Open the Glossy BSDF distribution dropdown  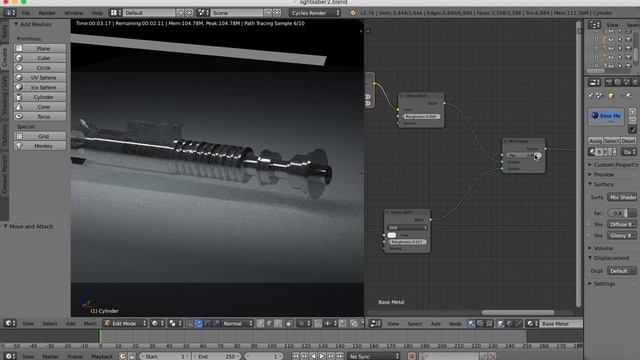point(407,227)
